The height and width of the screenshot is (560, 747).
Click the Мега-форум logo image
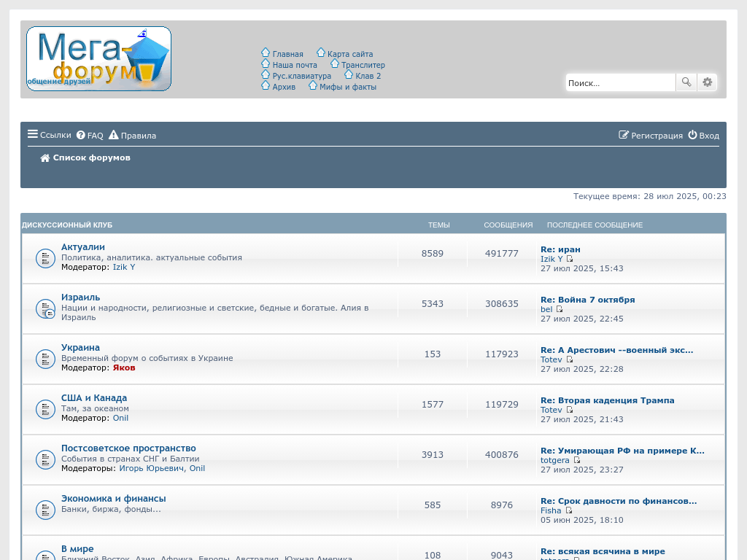pyautogui.click(x=98, y=59)
